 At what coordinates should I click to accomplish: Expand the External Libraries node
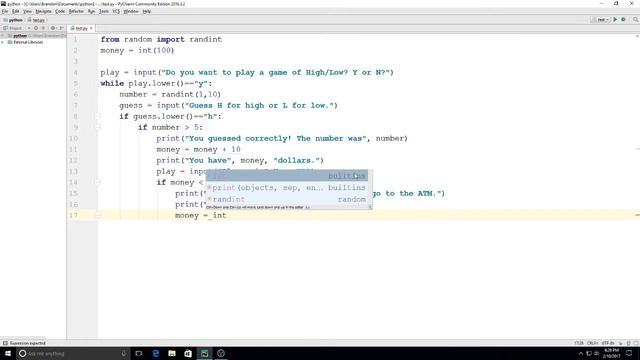click(3, 42)
